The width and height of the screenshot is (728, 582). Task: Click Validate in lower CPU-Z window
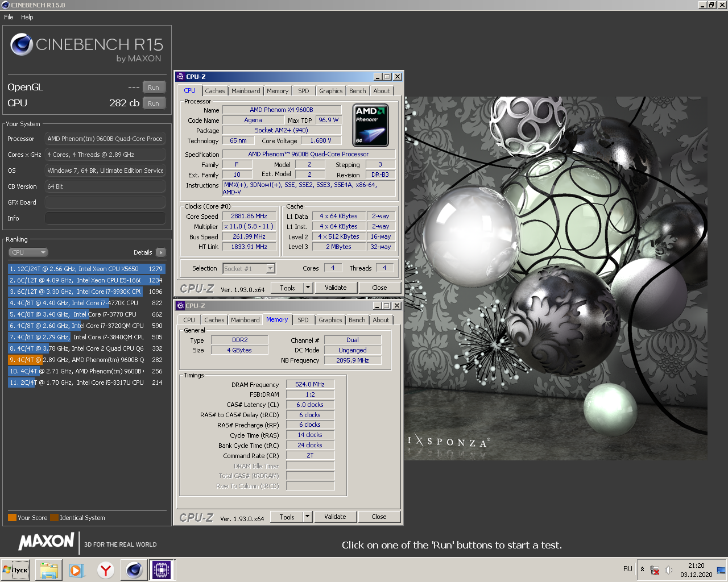(x=335, y=517)
